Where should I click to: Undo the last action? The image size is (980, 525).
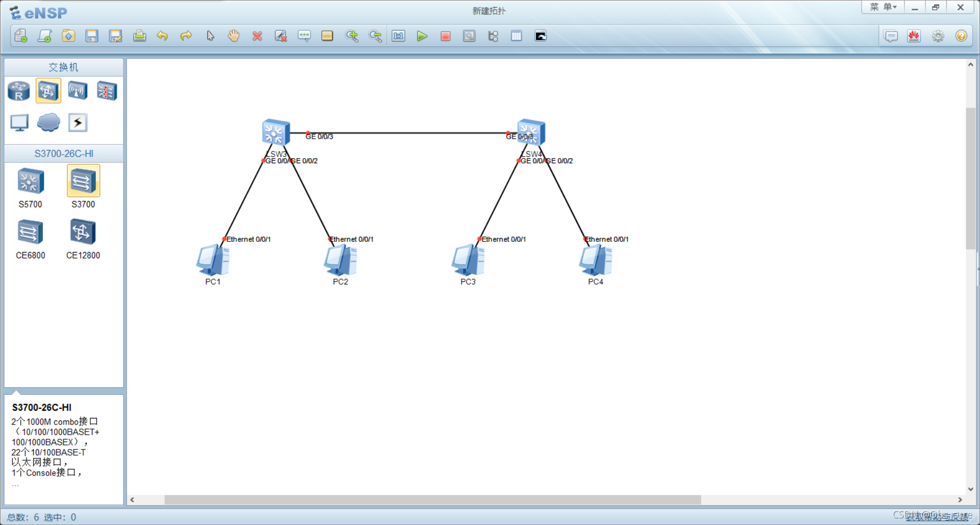162,36
